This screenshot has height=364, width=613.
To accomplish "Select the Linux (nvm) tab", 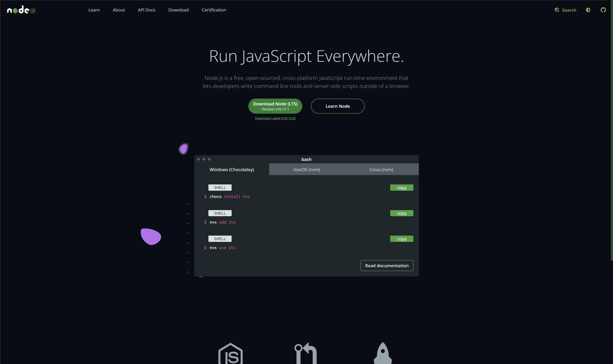I will point(381,170).
